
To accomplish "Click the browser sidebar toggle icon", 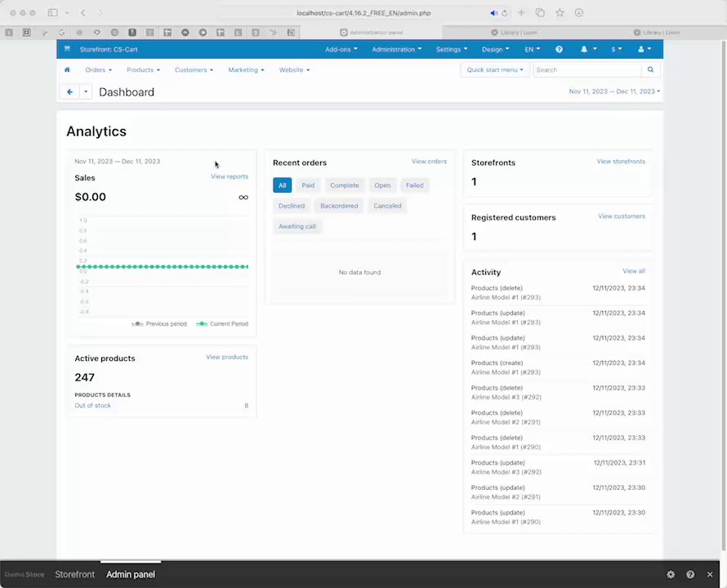I will [x=53, y=12].
